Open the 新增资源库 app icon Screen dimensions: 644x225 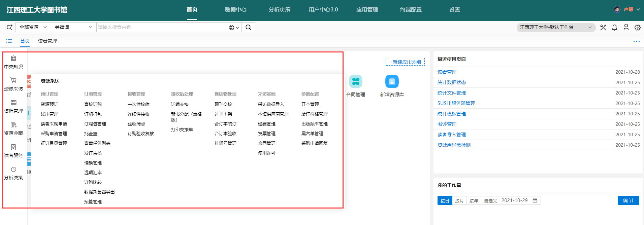[x=392, y=82]
